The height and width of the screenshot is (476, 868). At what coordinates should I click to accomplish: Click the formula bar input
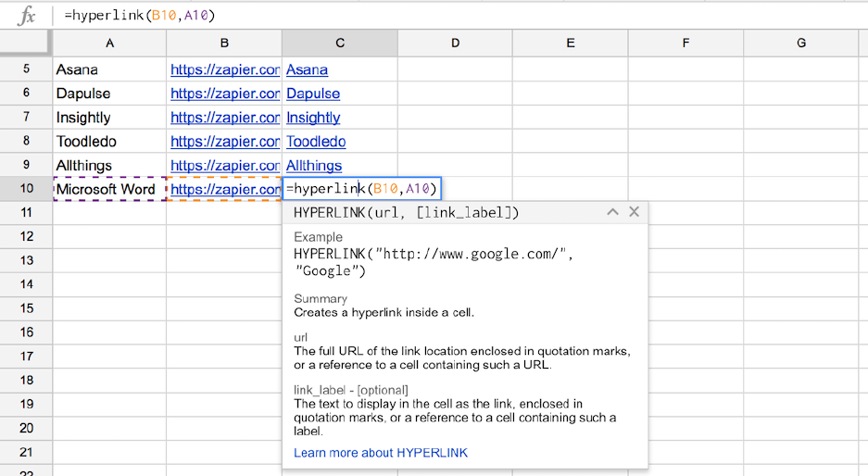coord(463,16)
